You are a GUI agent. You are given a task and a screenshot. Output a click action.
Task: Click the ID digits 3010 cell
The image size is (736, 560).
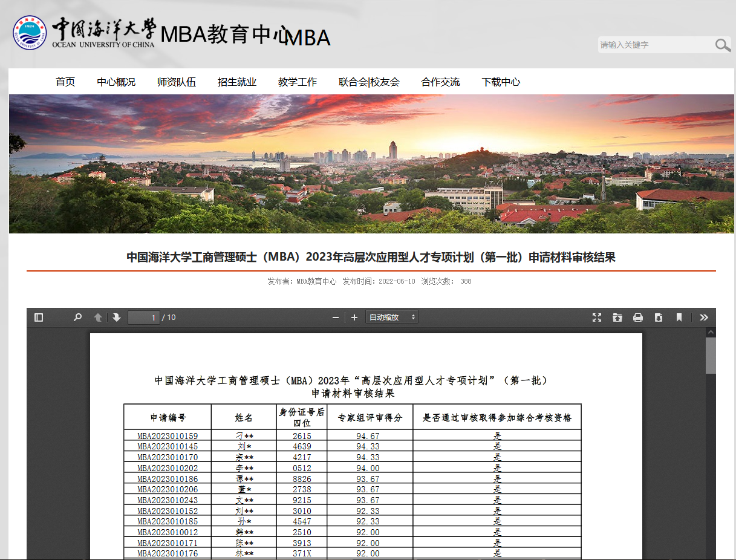[x=302, y=511]
